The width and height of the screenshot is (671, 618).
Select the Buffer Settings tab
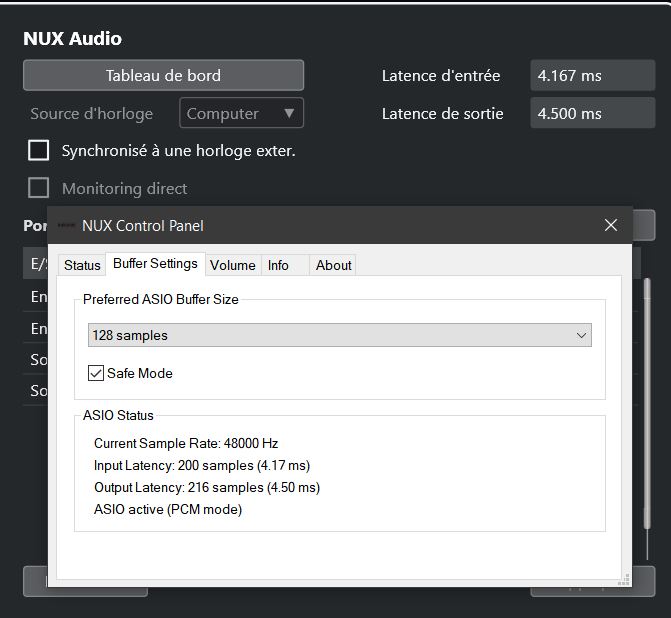(155, 264)
